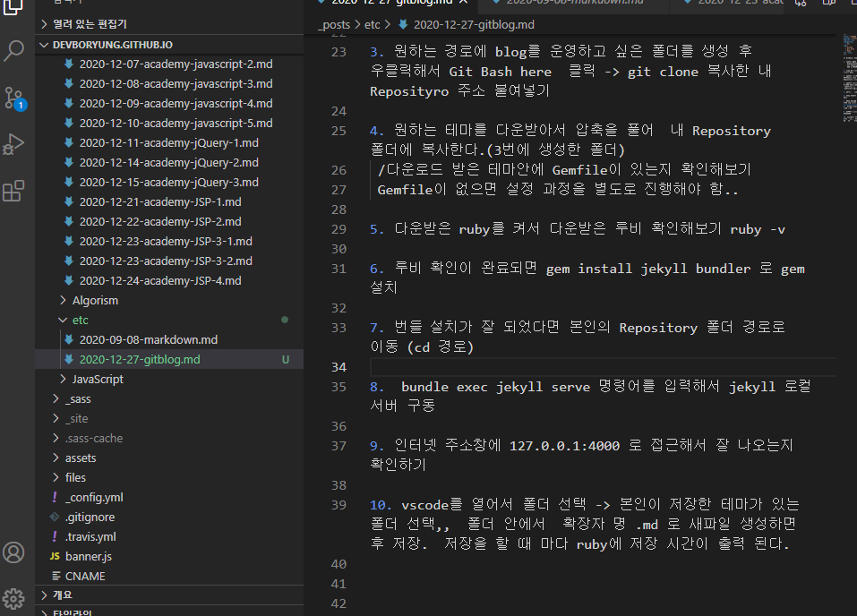
Task: Open 2020-12-24-academy-JSP-4.md file
Action: pos(169,280)
